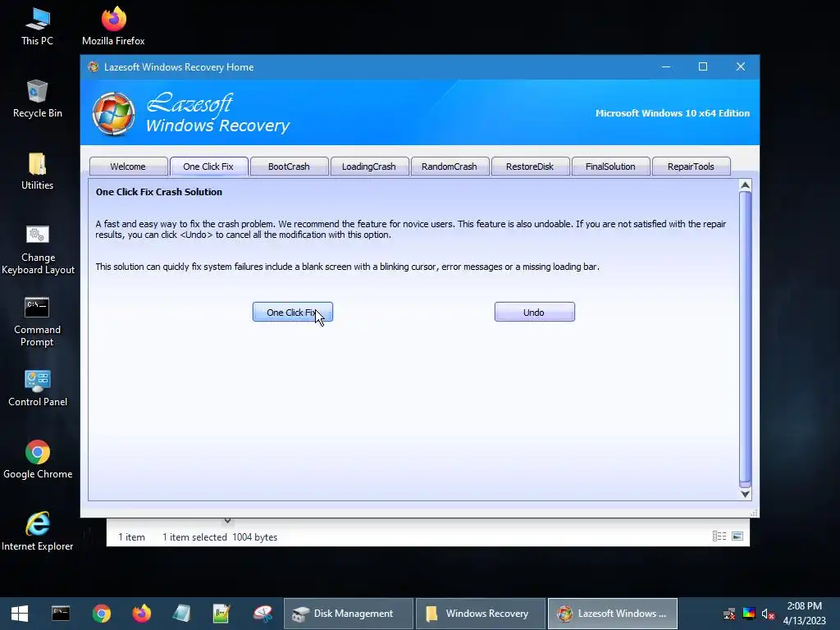840x630 pixels.
Task: Open the FinalSolution tab
Action: [x=610, y=167]
